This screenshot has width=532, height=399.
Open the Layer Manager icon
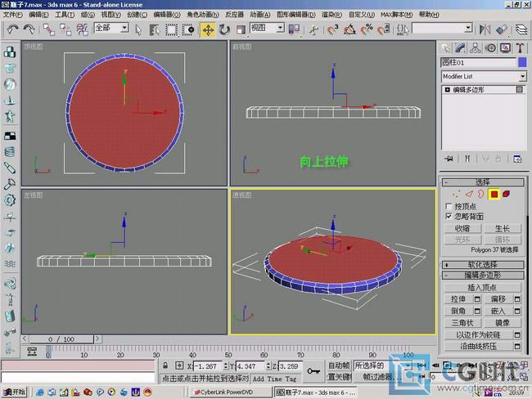point(521,29)
